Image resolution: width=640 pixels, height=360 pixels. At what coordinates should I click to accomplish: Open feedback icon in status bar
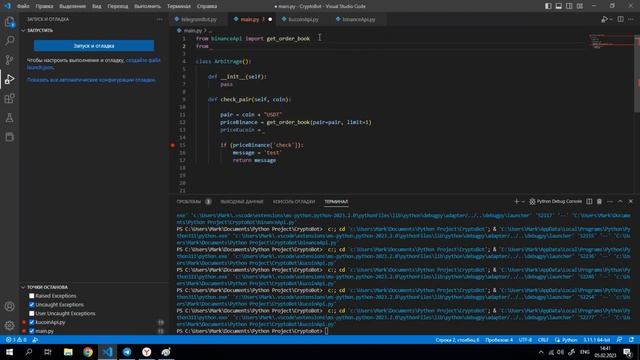[620, 340]
